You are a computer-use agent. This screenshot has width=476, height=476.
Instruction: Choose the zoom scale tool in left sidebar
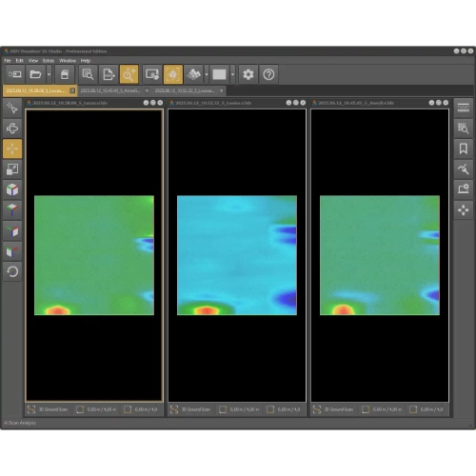(x=12, y=169)
